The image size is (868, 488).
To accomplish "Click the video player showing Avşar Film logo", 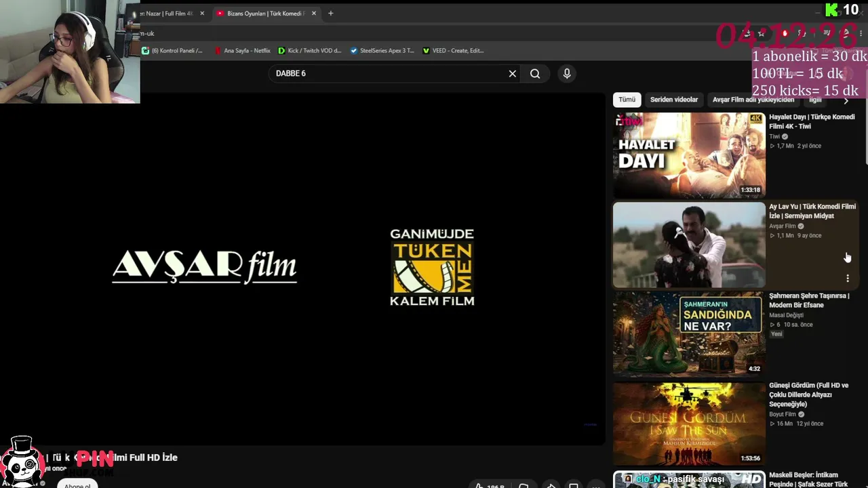I will click(x=302, y=268).
